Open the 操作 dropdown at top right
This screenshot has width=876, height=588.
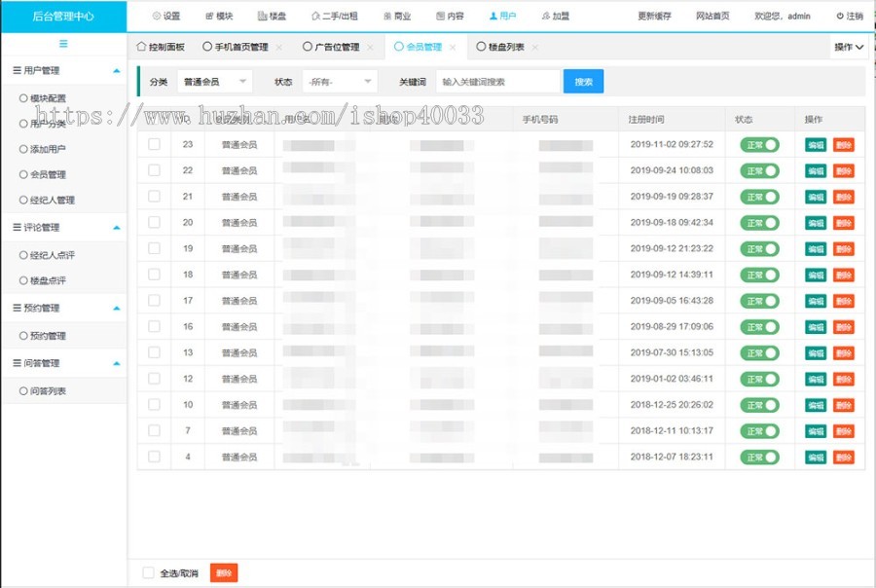point(849,47)
